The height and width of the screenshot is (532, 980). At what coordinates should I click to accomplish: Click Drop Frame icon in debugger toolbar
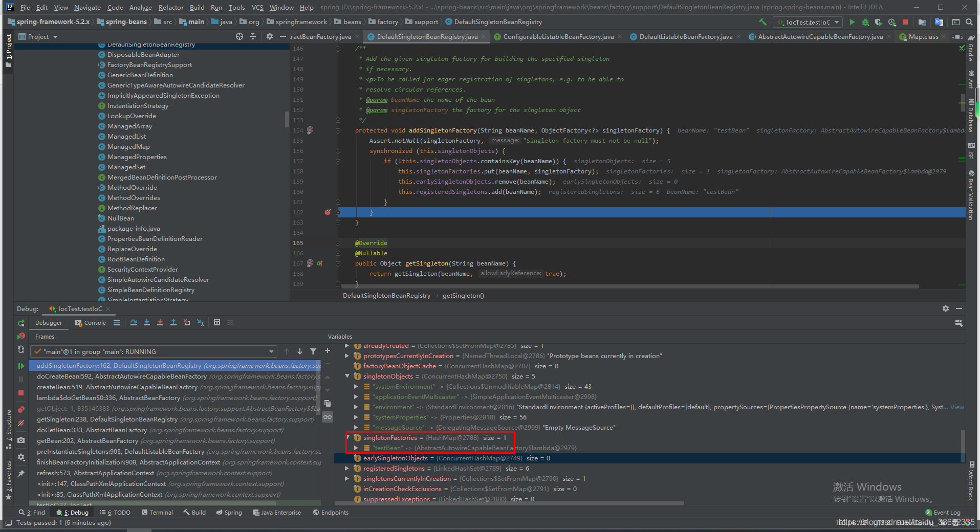click(x=187, y=322)
